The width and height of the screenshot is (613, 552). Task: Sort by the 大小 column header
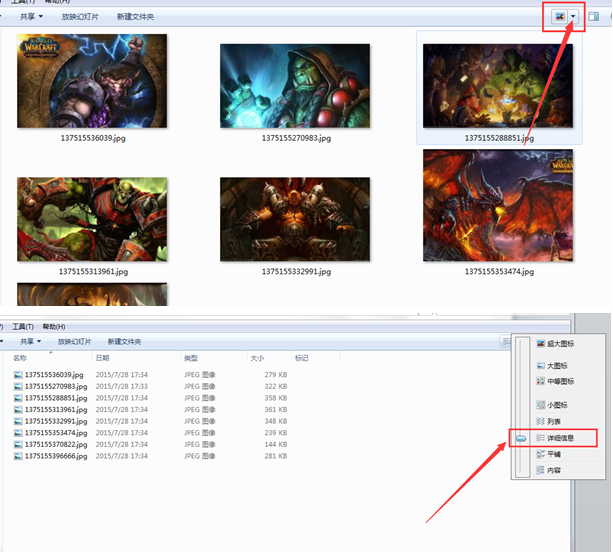(x=257, y=358)
